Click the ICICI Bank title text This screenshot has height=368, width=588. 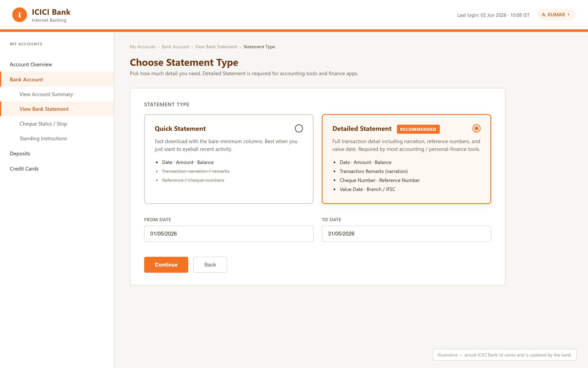[51, 12]
